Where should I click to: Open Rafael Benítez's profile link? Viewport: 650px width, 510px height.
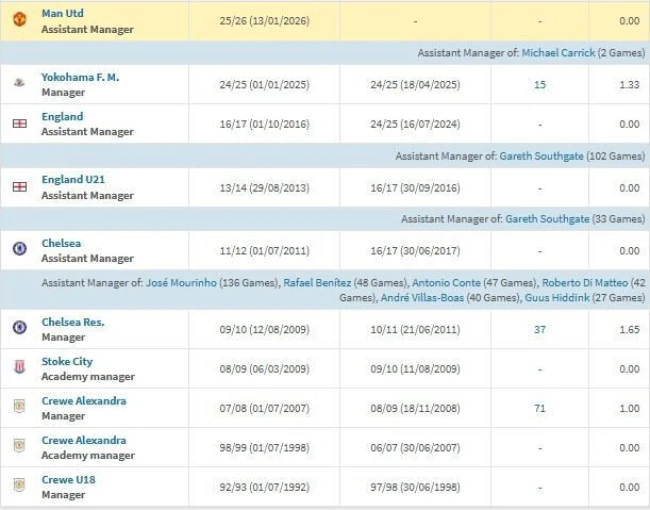pos(317,283)
